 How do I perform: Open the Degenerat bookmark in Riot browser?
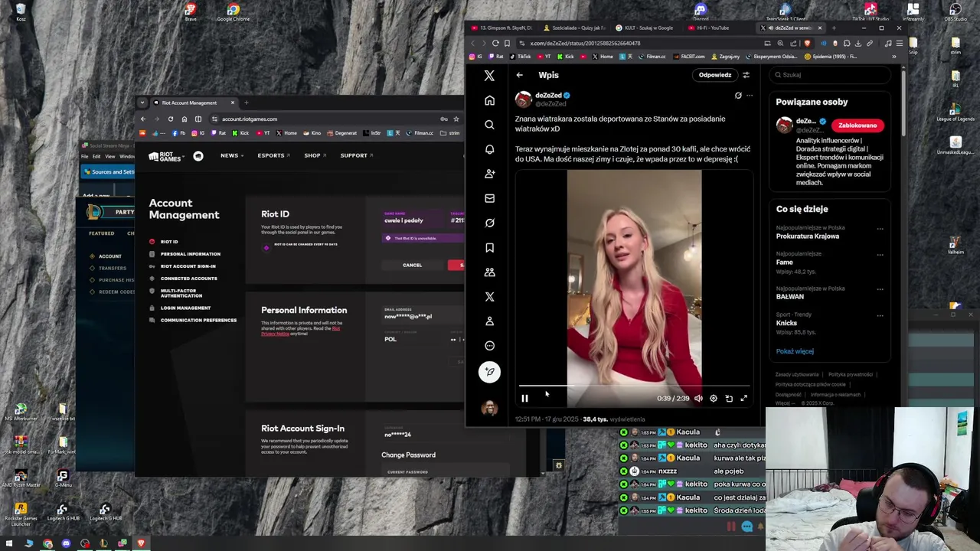point(342,133)
